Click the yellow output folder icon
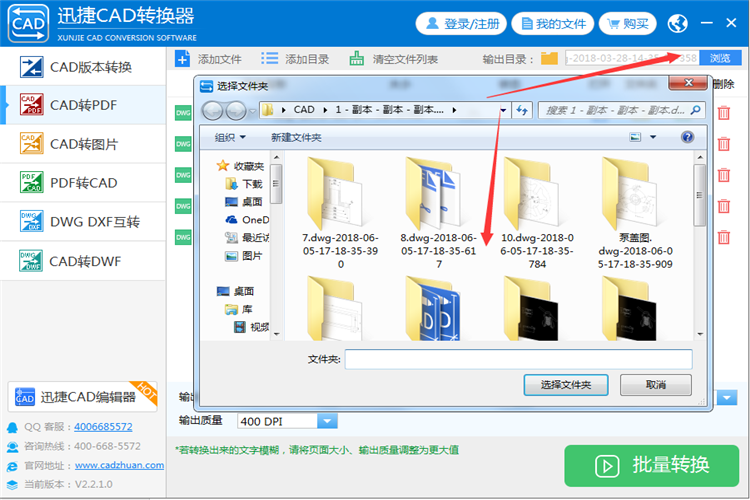This screenshot has width=750, height=500. coord(549,58)
